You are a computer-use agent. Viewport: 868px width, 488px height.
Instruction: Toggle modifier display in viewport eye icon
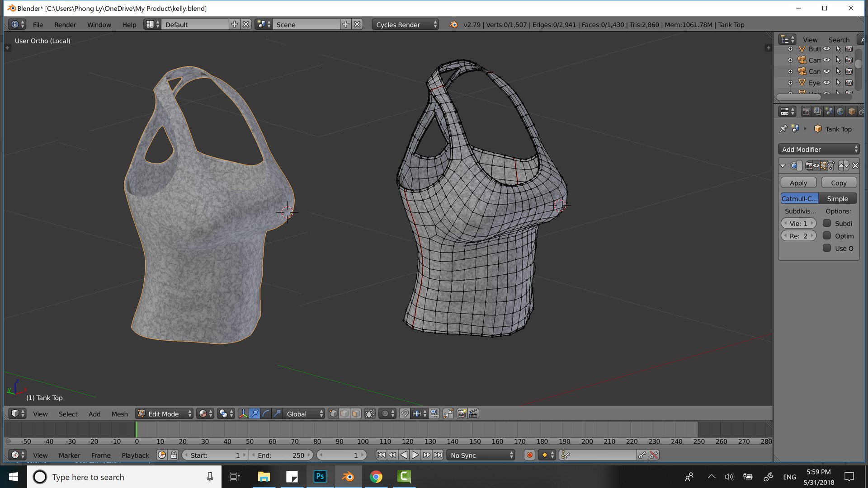[816, 166]
